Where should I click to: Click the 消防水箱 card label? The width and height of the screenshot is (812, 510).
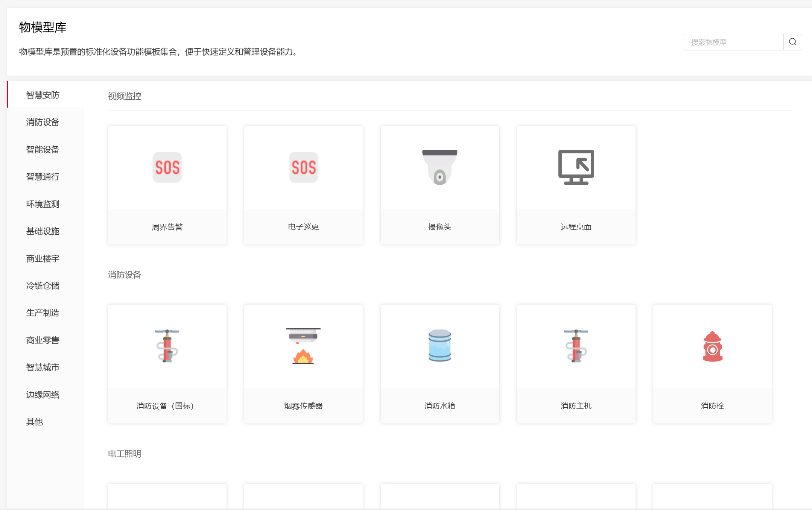pyautogui.click(x=440, y=406)
